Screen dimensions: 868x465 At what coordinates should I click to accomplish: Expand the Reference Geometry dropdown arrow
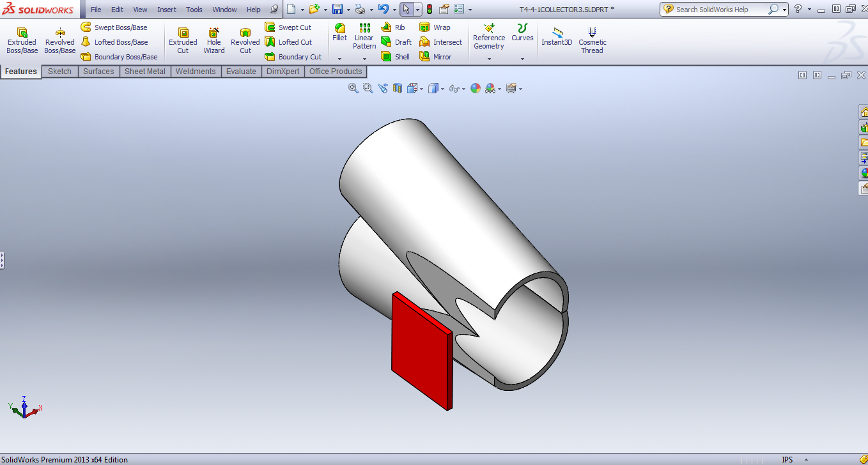pyautogui.click(x=489, y=59)
